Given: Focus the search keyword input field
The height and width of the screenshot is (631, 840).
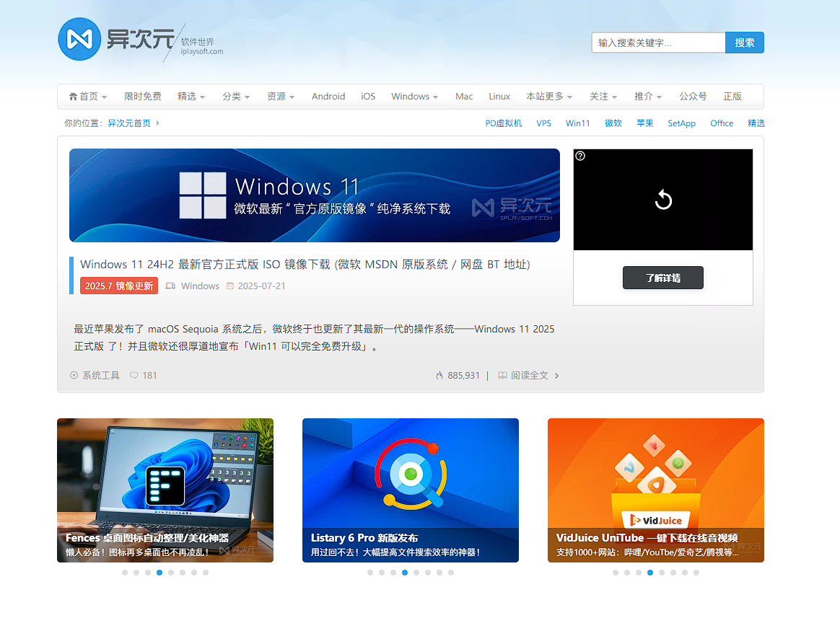Looking at the screenshot, I should (658, 43).
